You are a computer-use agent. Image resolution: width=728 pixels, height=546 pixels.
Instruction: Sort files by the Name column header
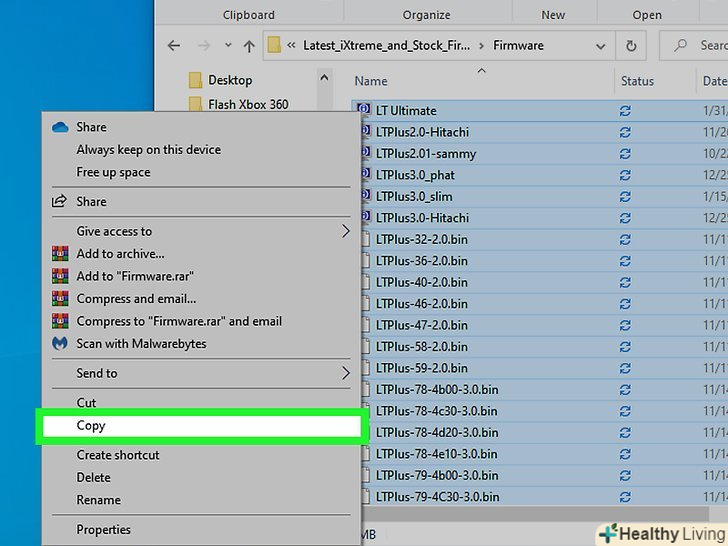pos(371,81)
